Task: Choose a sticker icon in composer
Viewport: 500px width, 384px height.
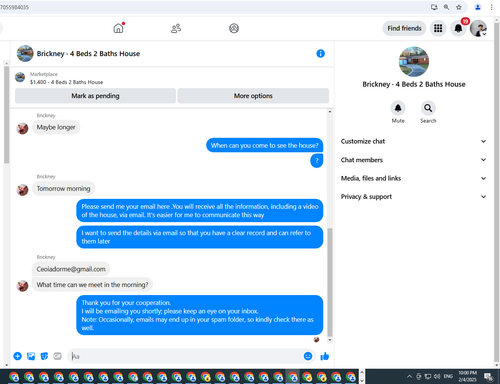Action: click(44, 356)
